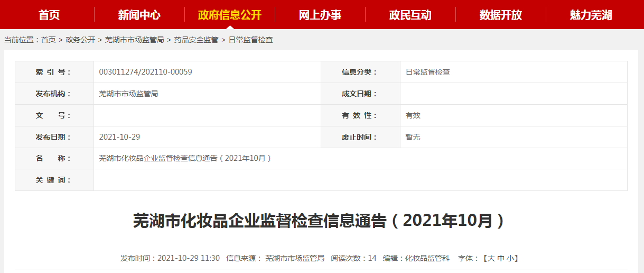The image size is (644, 273).
Task: Visit the 魅力芜湖 section
Action: pyautogui.click(x=591, y=15)
